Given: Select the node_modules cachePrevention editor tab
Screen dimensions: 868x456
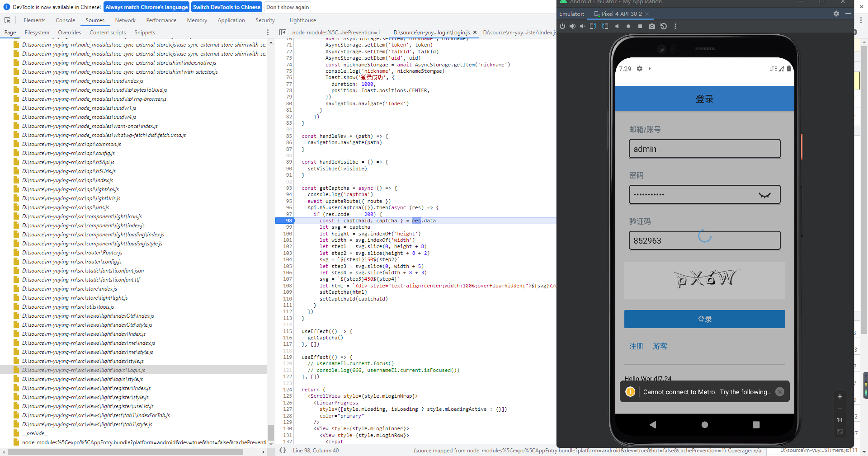Looking at the screenshot, I should click(336, 33).
